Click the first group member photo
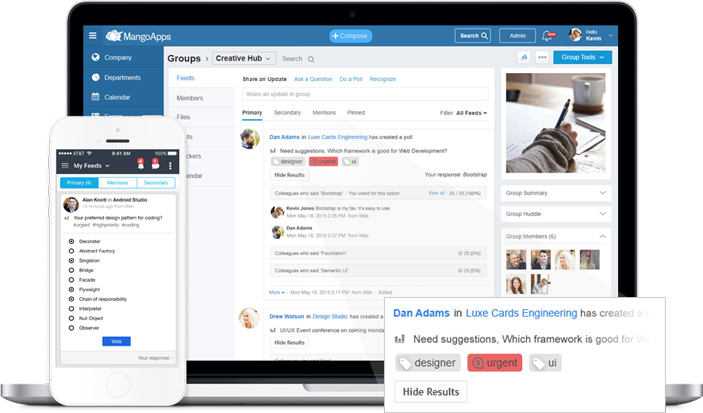Image resolution: width=703 pixels, height=413 pixels. tap(516, 260)
